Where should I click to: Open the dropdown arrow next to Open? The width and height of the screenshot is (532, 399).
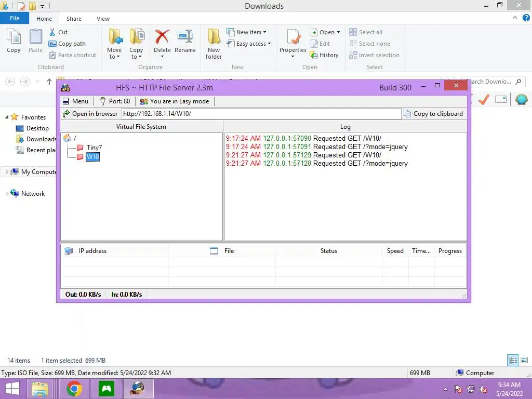[338, 32]
